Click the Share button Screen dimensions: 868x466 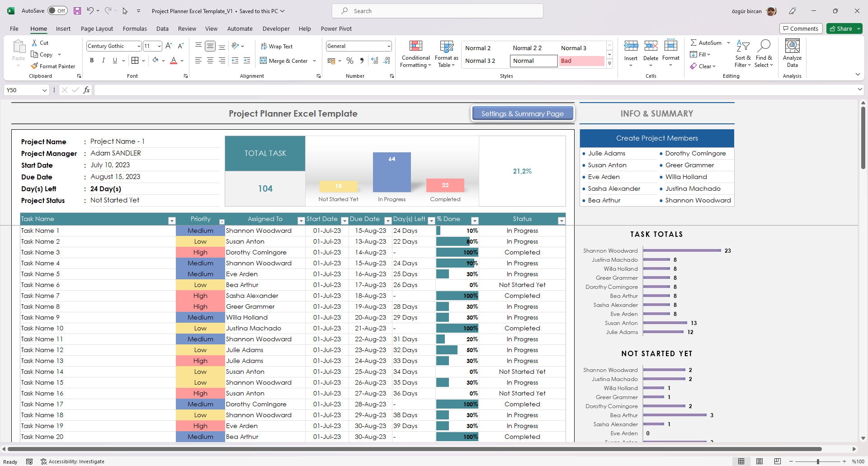click(x=844, y=28)
